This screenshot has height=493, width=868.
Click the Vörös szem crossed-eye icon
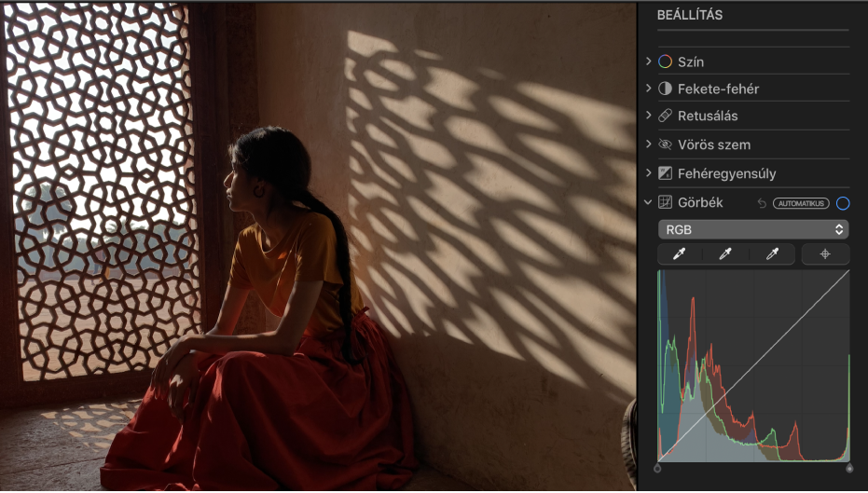[665, 145]
